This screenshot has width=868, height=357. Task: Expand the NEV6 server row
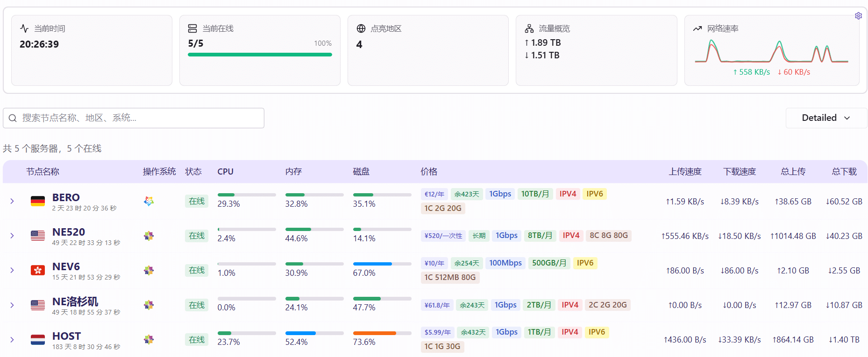(12, 270)
